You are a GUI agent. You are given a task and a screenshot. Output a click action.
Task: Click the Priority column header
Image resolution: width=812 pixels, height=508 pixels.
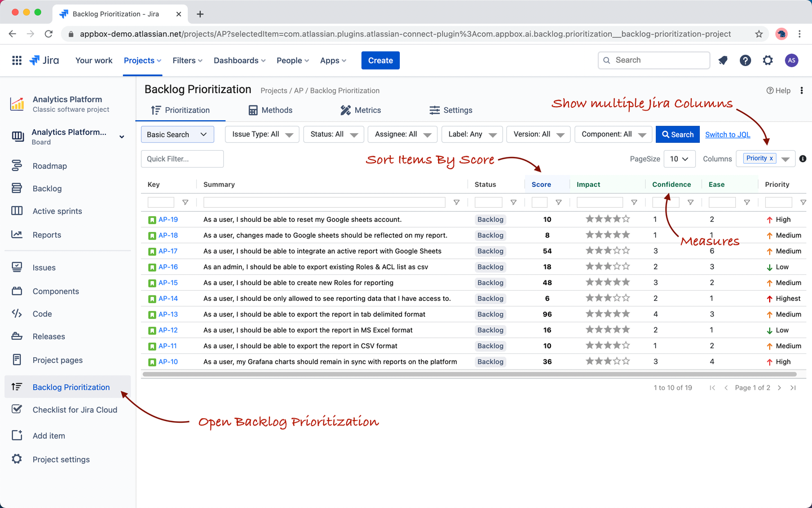tap(777, 185)
